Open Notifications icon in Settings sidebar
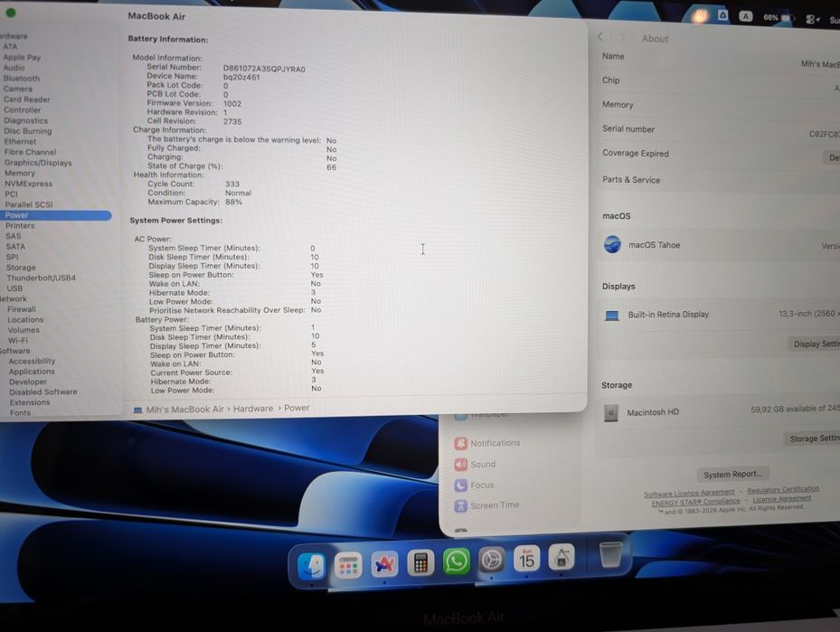The image size is (840, 632). [x=461, y=443]
